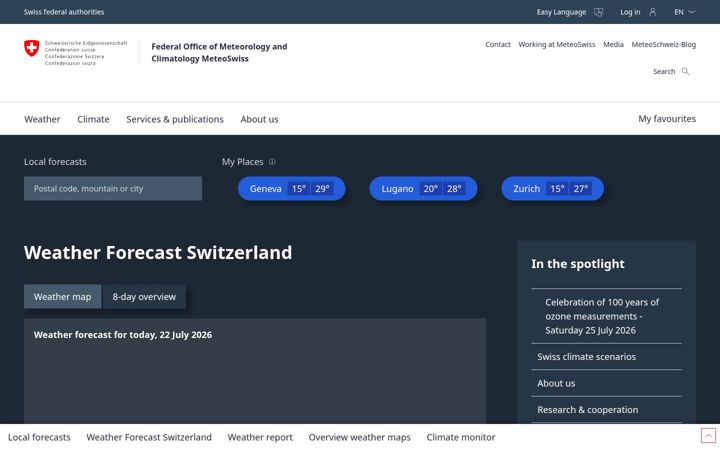Screen dimensions: 720x450
Task: Click the In the spotlight heading
Action: click(x=578, y=264)
